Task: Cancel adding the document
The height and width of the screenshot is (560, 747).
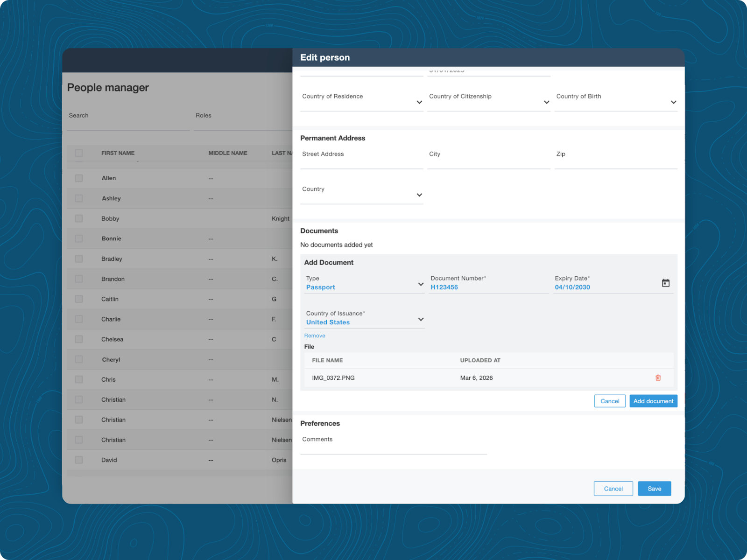Action: [x=610, y=401]
